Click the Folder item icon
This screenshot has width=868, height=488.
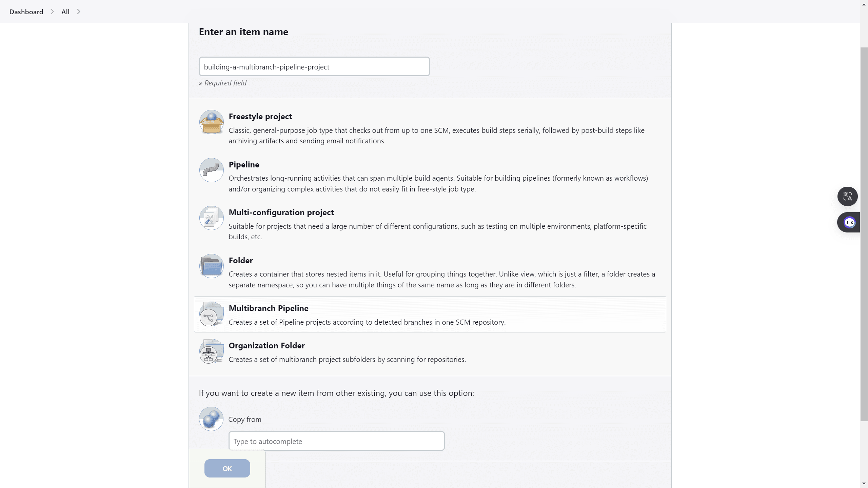coord(211,266)
